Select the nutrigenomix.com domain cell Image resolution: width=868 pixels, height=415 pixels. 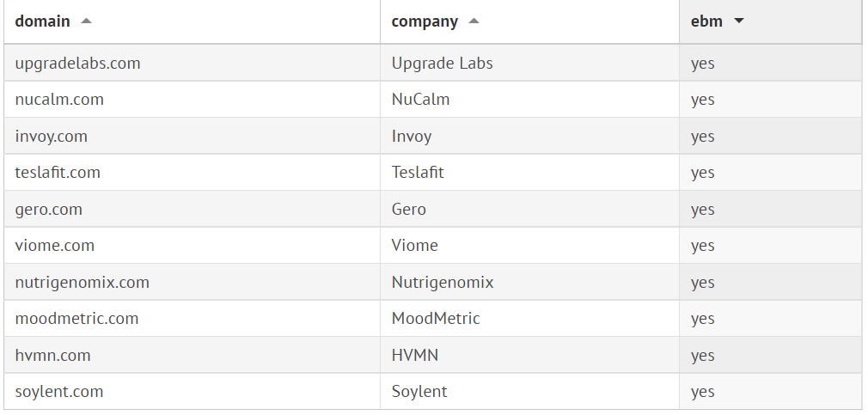coord(83,283)
